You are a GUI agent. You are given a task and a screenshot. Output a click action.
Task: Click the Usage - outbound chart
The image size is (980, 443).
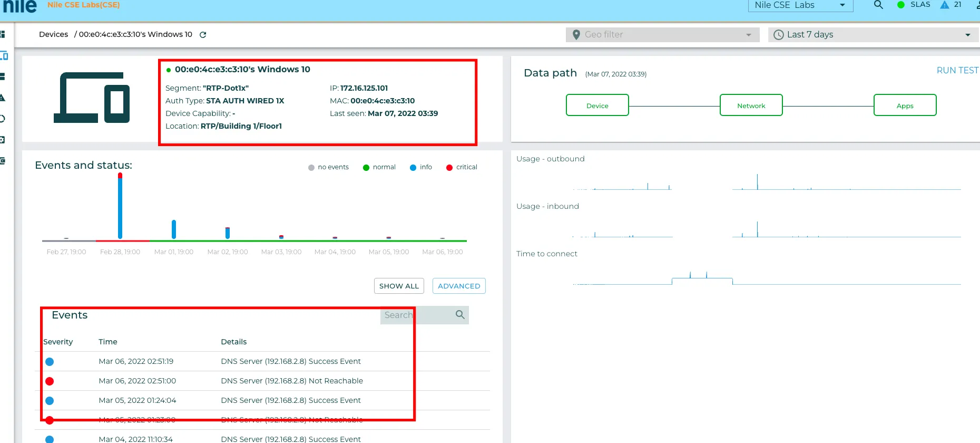(x=767, y=181)
